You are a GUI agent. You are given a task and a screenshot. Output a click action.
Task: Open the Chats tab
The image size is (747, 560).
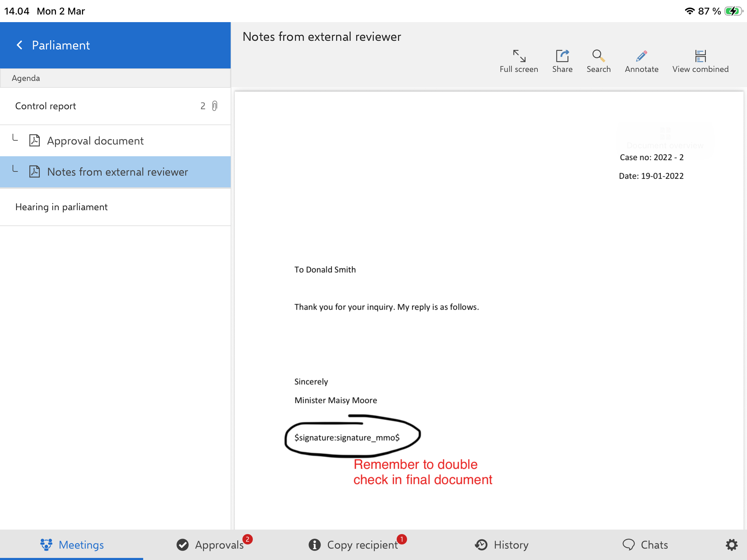coord(645,545)
